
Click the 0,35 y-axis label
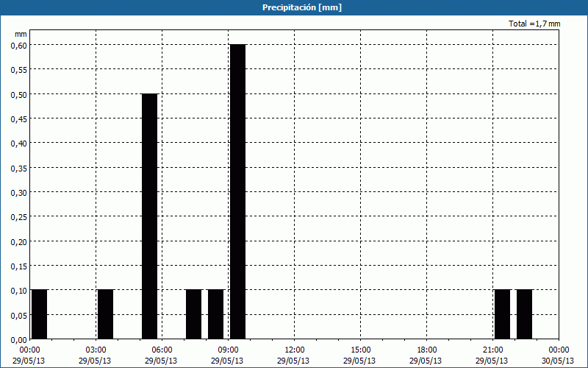pyautogui.click(x=19, y=168)
